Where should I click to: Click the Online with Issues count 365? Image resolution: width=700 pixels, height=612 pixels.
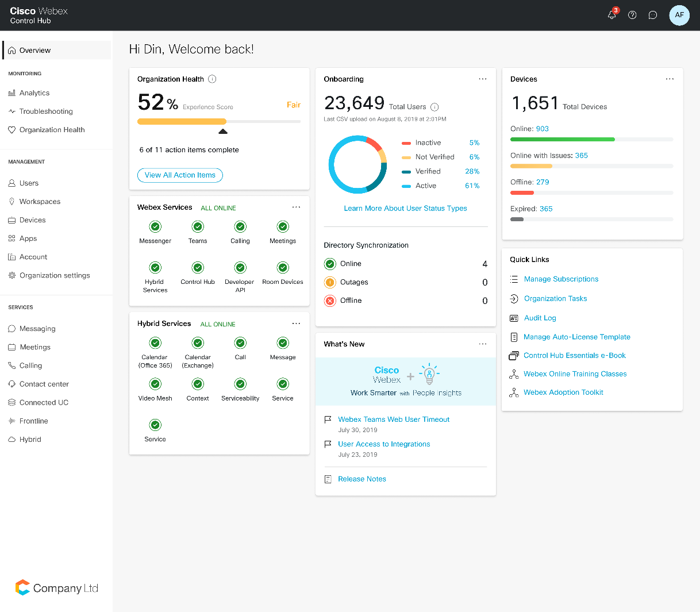tap(582, 156)
